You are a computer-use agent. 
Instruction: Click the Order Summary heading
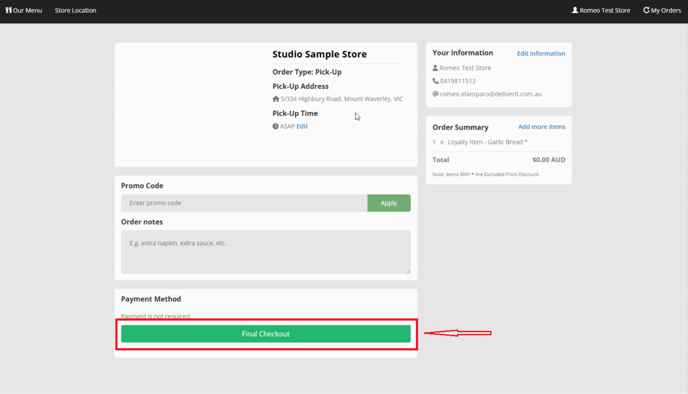(460, 127)
